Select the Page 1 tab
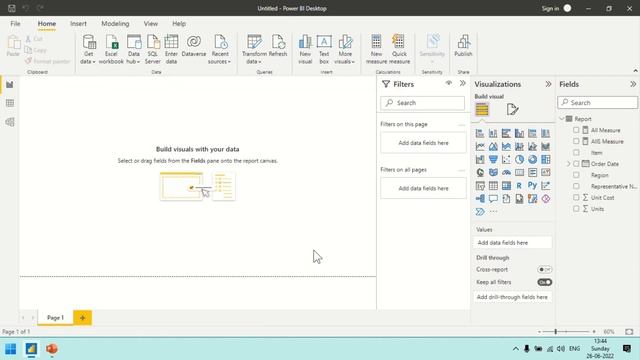 click(55, 318)
